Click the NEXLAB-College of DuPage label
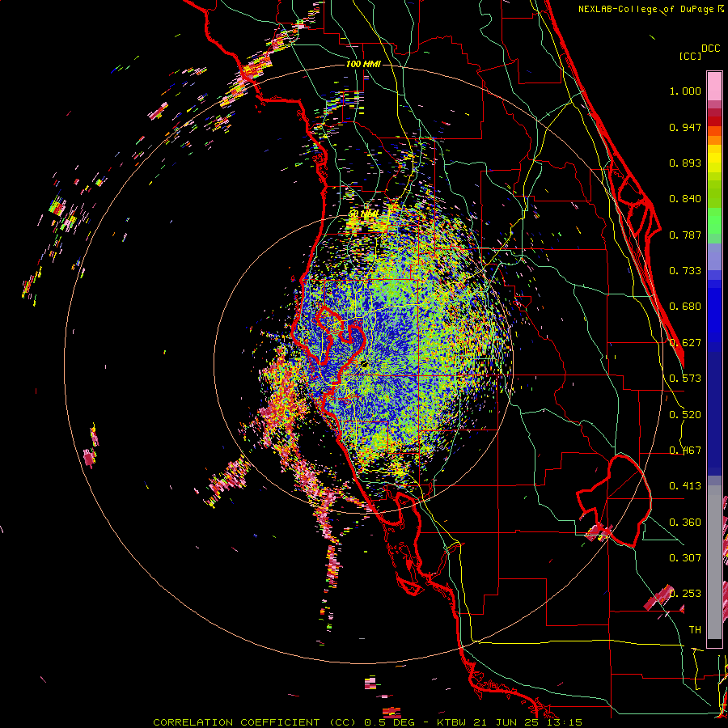The height and width of the screenshot is (728, 728). click(646, 9)
